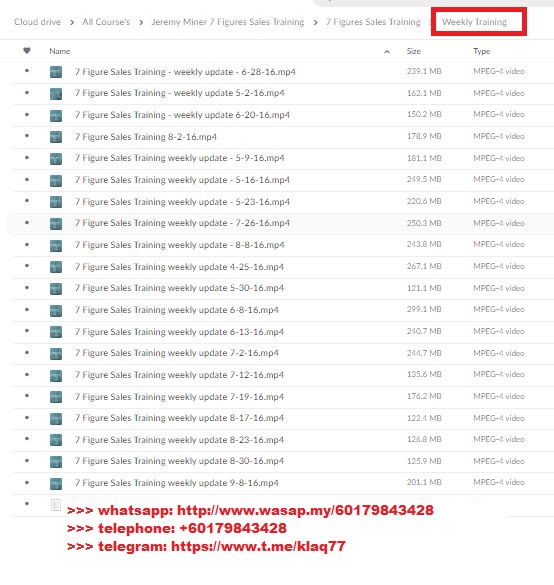Viewport: 554px width, 585px height.
Task: Click video icon for weekly update - 5-16-16.mp4
Action: pyautogui.click(x=56, y=181)
